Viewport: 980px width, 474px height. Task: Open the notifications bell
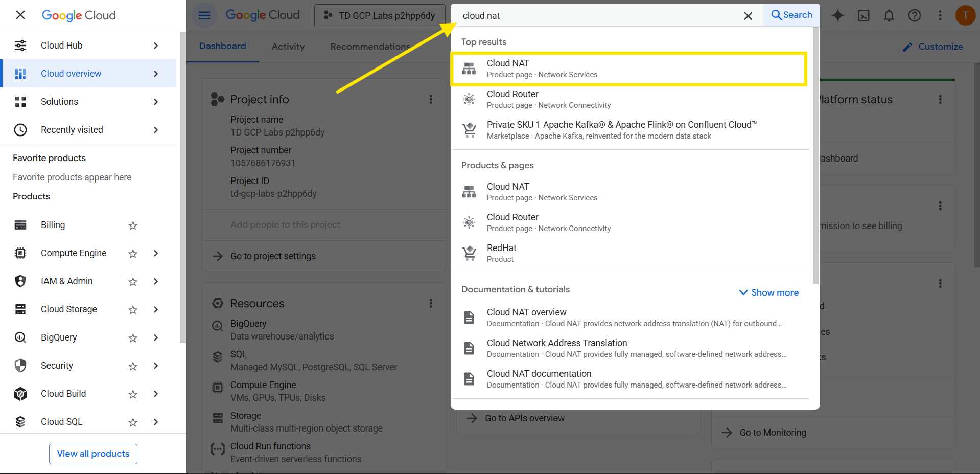coord(889,15)
